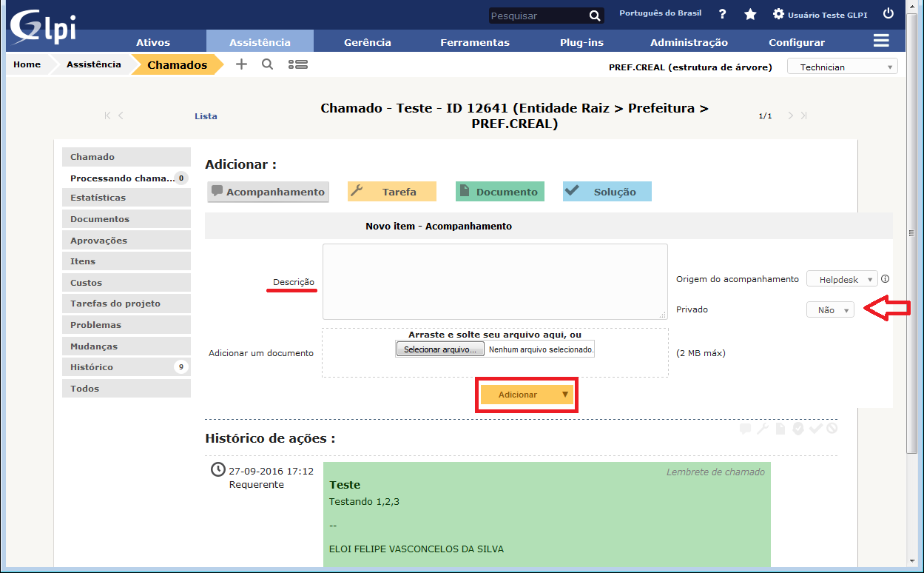Image resolution: width=924 pixels, height=573 pixels.
Task: Expand the Origem do acompanhamento Helpdesk dropdown
Action: 842,280
